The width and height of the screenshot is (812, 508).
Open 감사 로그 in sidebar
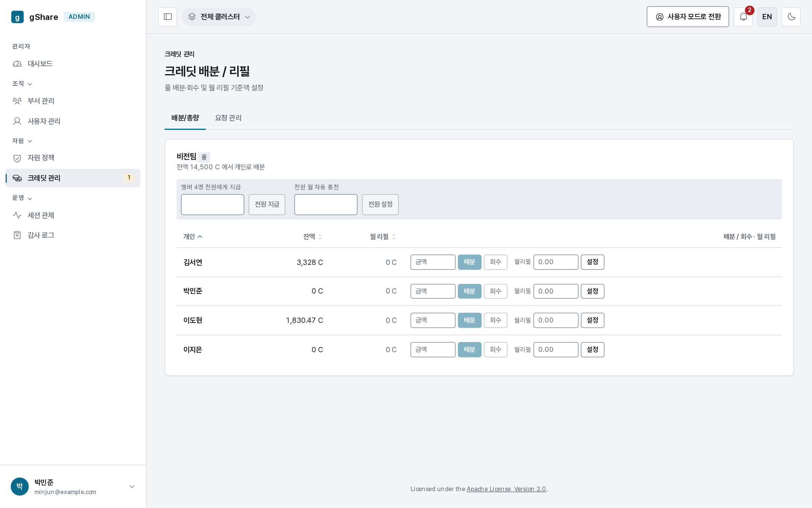coord(73,235)
